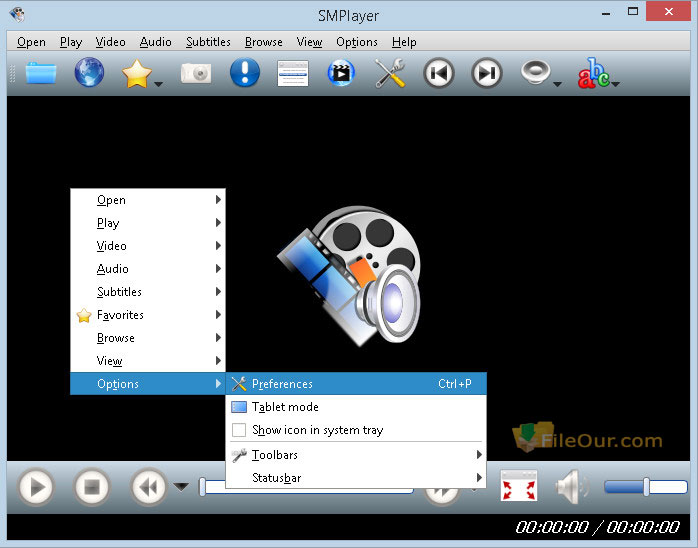Toggle fullscreen with red arrows icon
The image size is (698, 548).
click(519, 486)
